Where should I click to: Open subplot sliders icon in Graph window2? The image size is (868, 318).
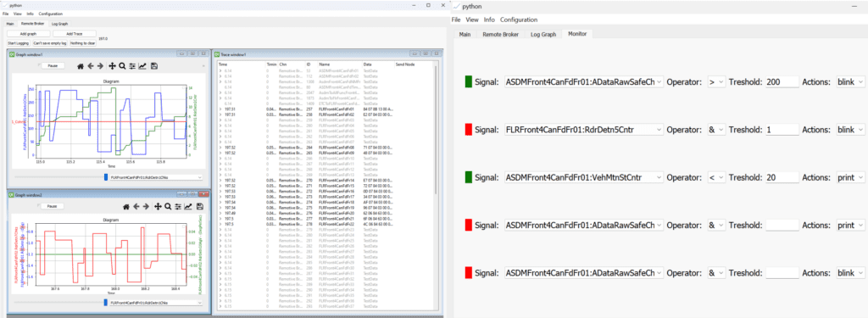[x=178, y=206]
